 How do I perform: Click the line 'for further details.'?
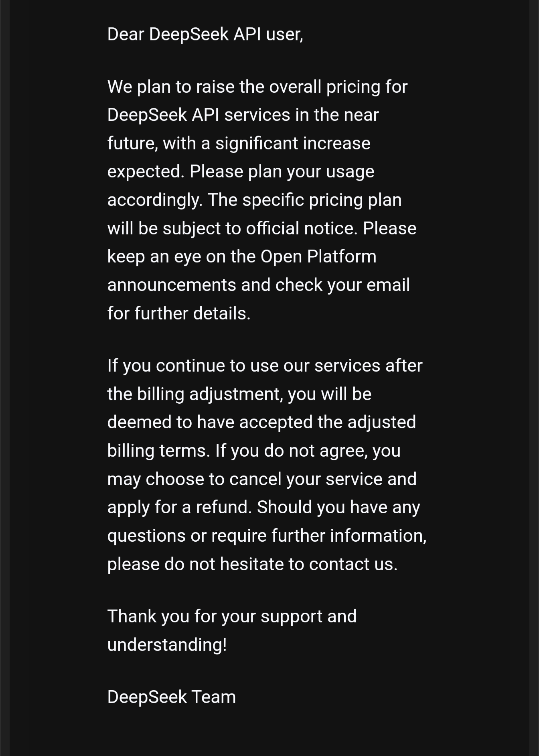pyautogui.click(x=179, y=313)
